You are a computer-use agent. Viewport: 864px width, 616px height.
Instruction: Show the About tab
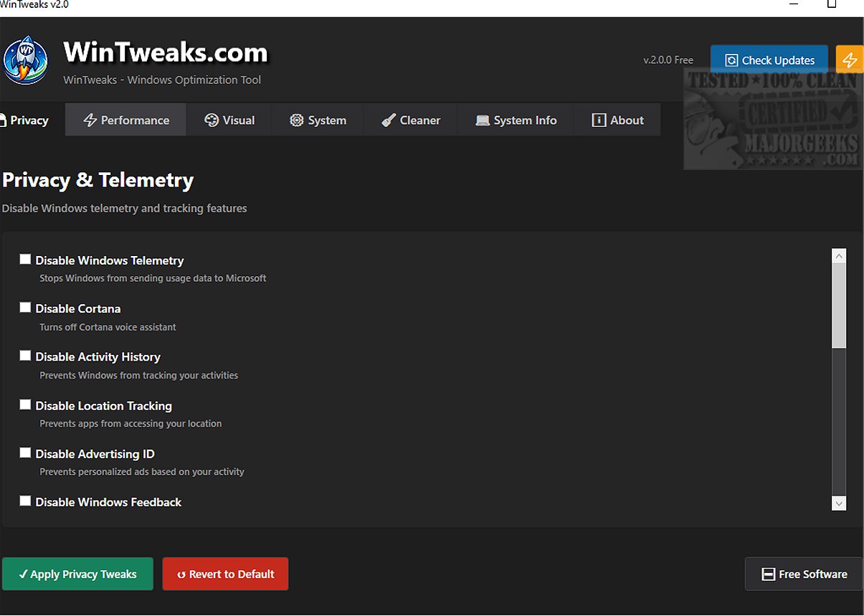[618, 120]
